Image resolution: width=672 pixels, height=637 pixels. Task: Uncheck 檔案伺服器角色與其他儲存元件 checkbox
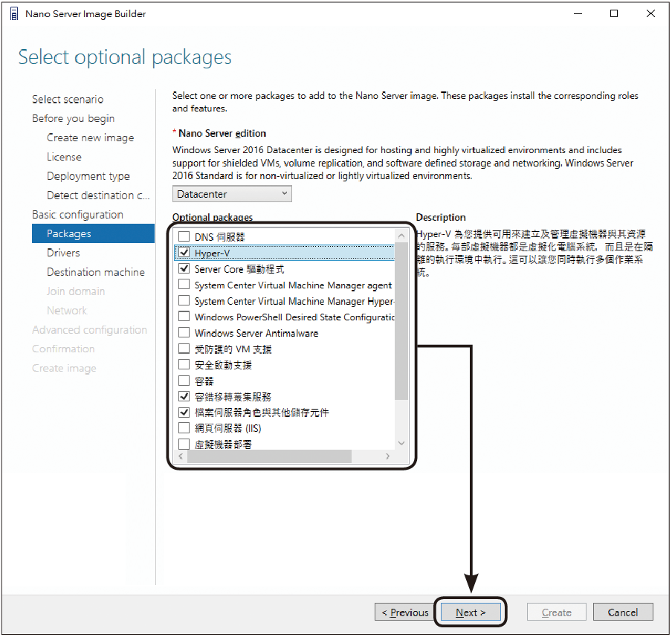pyautogui.click(x=184, y=413)
